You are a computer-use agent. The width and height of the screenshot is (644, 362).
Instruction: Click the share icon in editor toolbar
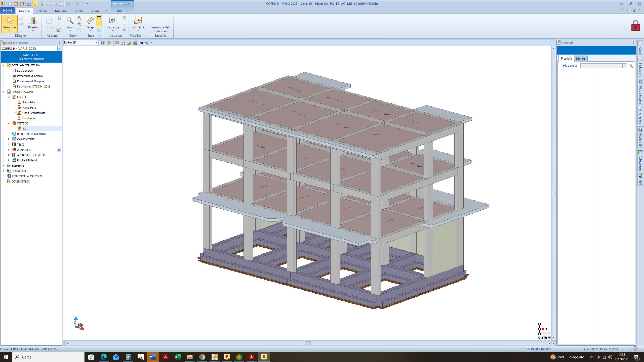[x=147, y=43]
